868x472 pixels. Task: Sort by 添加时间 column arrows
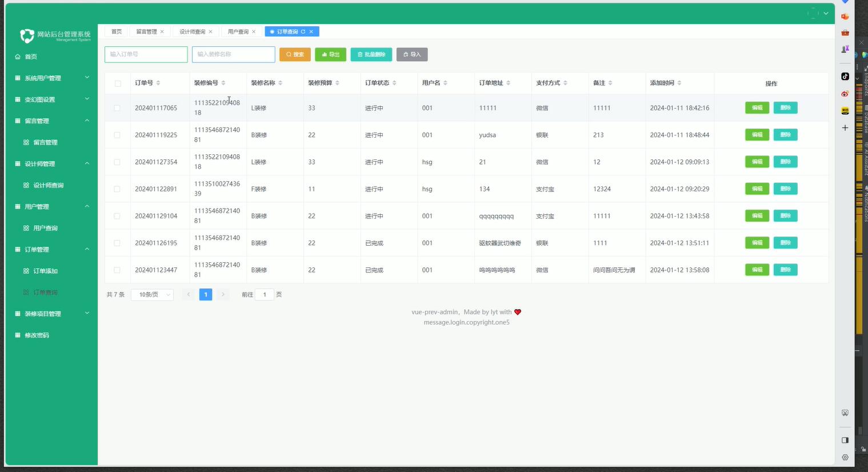[679, 83]
